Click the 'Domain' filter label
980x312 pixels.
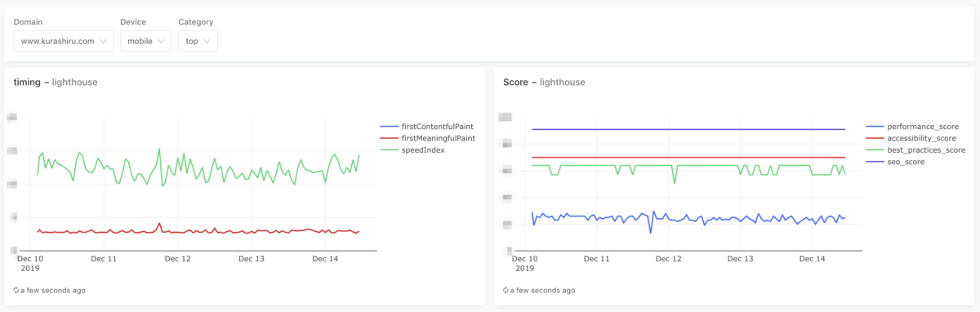28,21
